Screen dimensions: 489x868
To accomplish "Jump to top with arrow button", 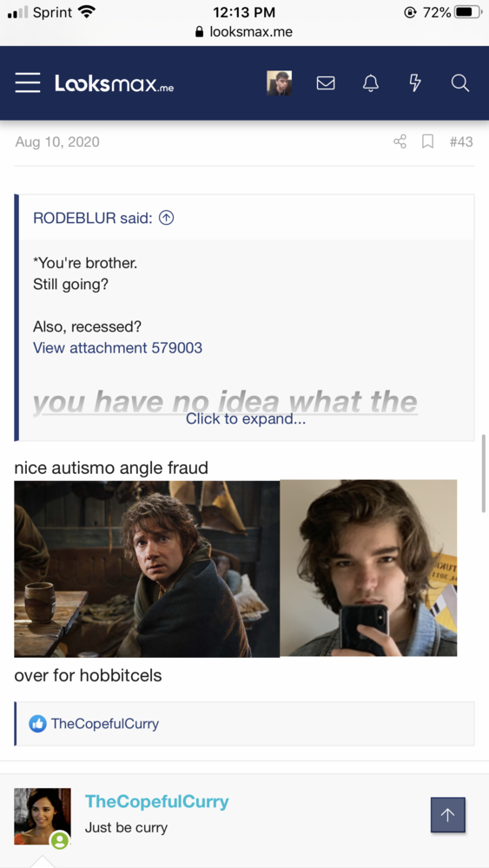I will click(x=448, y=815).
